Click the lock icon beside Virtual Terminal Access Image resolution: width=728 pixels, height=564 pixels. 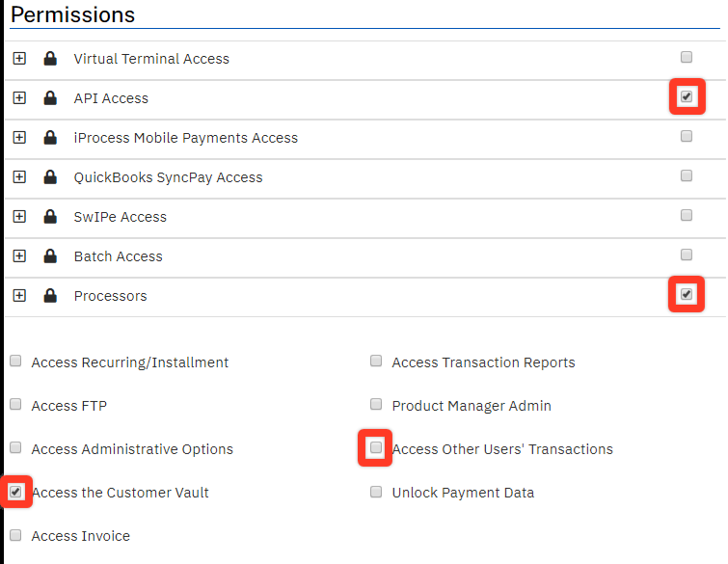coord(50,59)
